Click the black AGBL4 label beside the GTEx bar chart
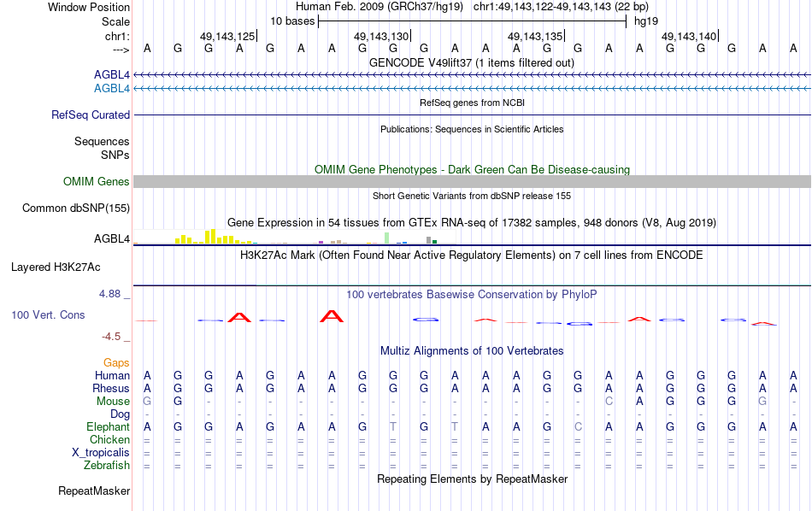 click(x=111, y=238)
